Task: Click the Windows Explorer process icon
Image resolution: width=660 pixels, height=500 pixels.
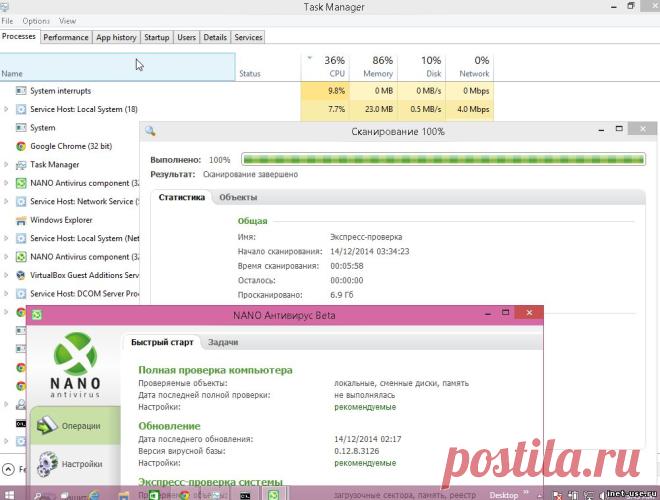Action: tap(21, 220)
